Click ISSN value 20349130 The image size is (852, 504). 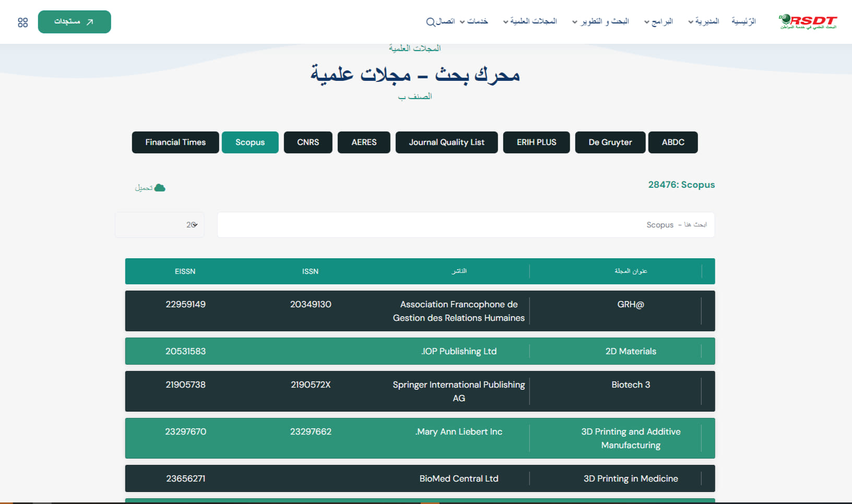click(311, 304)
